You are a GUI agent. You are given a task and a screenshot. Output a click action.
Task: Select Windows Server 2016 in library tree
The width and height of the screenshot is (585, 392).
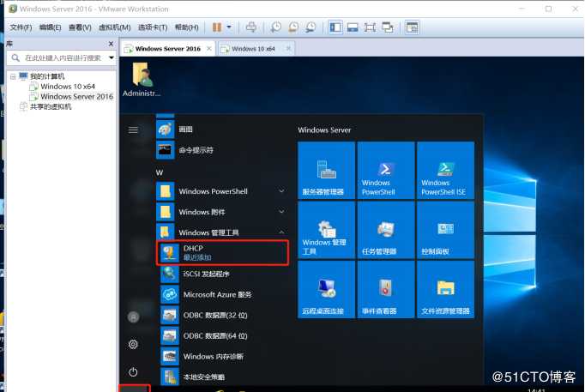(x=71, y=97)
